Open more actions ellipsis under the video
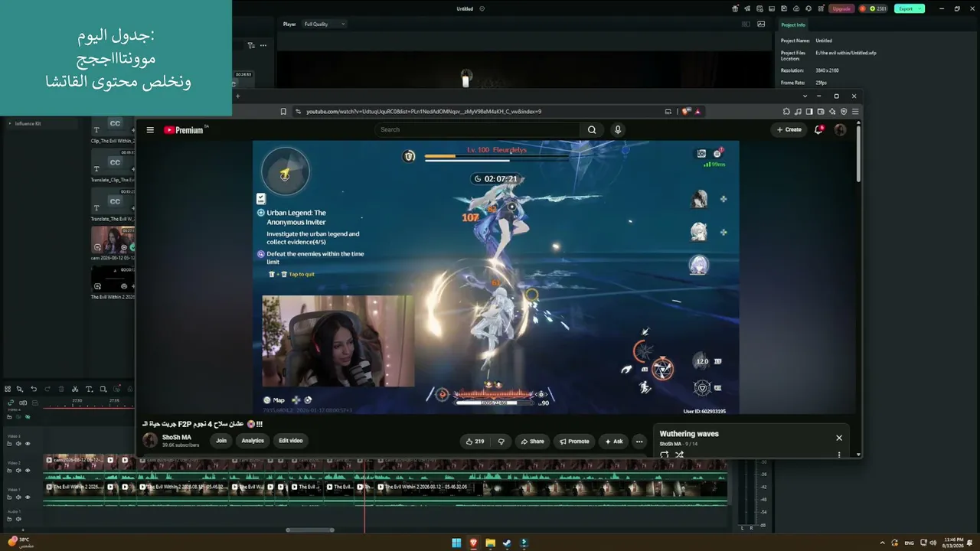Viewport: 980px width, 551px height. [639, 441]
